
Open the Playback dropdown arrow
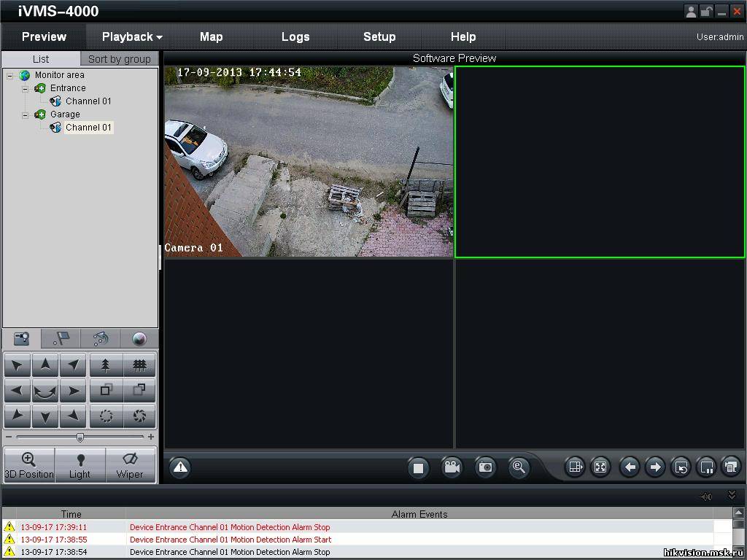159,37
